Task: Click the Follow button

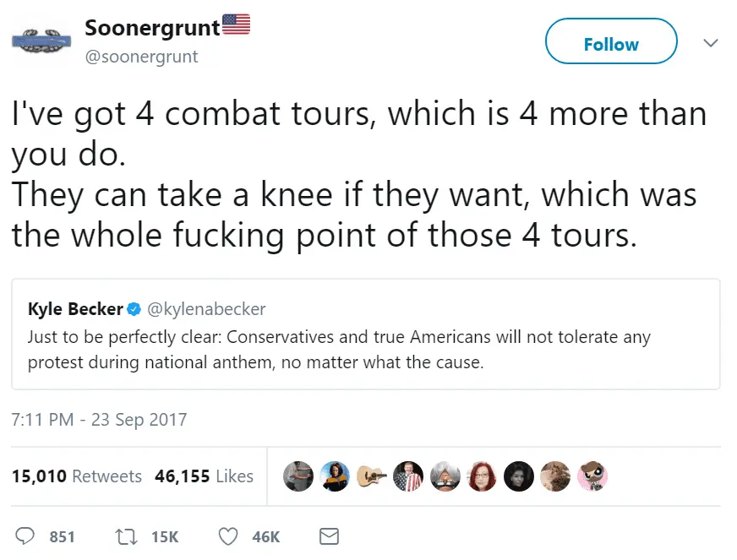Action: pos(611,42)
